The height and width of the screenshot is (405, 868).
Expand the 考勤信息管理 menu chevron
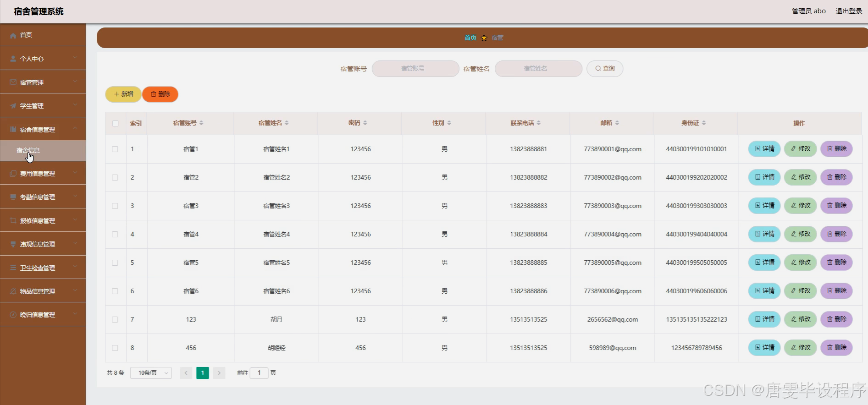point(75,196)
